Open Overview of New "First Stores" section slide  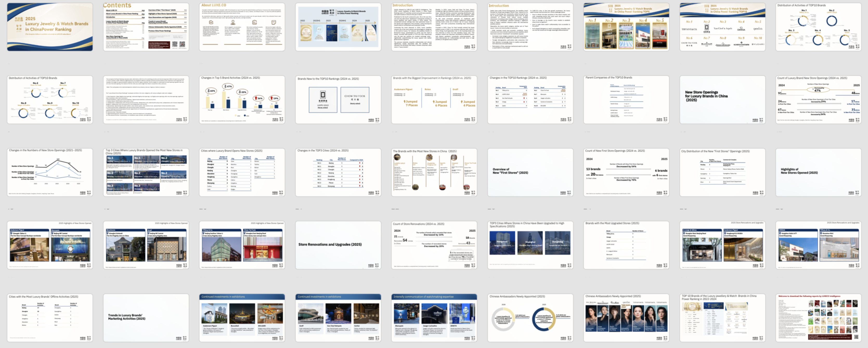click(x=530, y=172)
